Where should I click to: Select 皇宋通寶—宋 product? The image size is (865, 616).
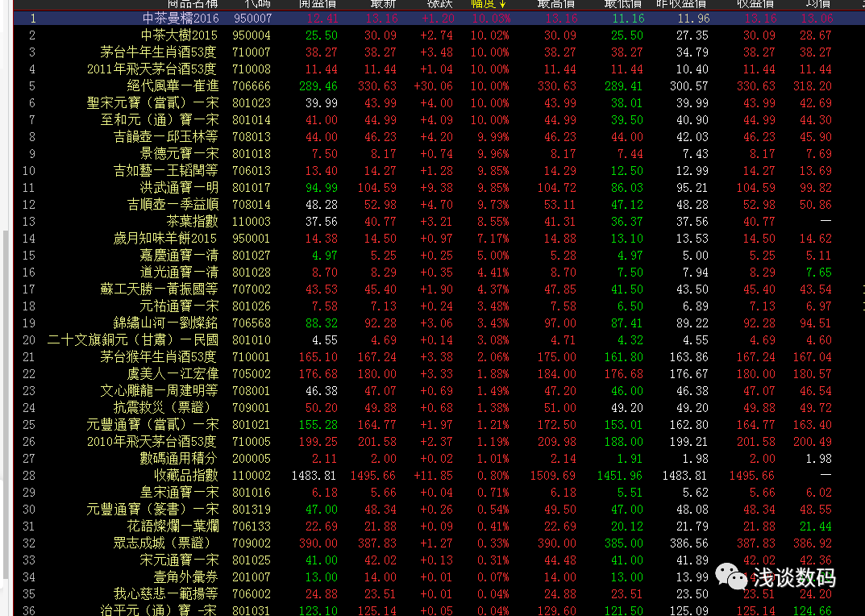click(179, 493)
